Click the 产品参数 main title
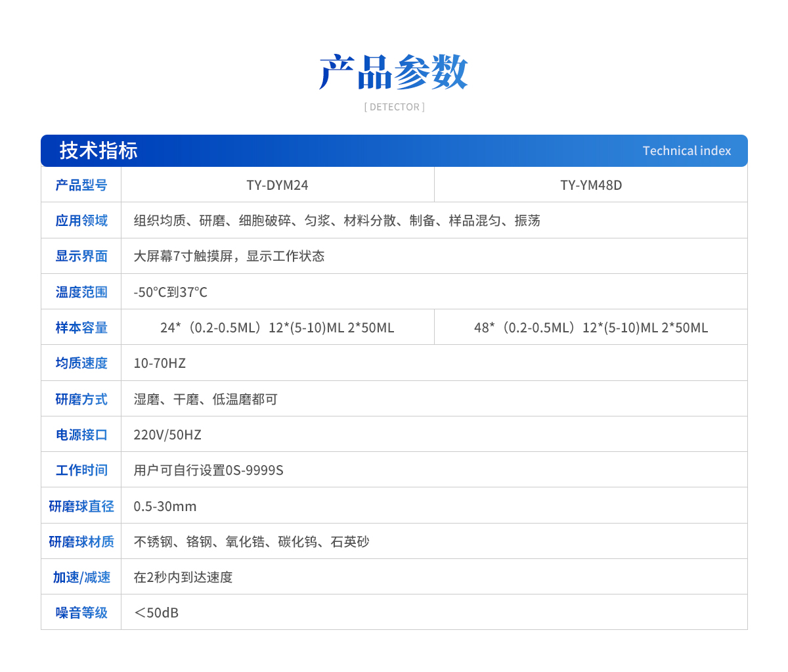Screen dimensions: 788x672 [393, 72]
